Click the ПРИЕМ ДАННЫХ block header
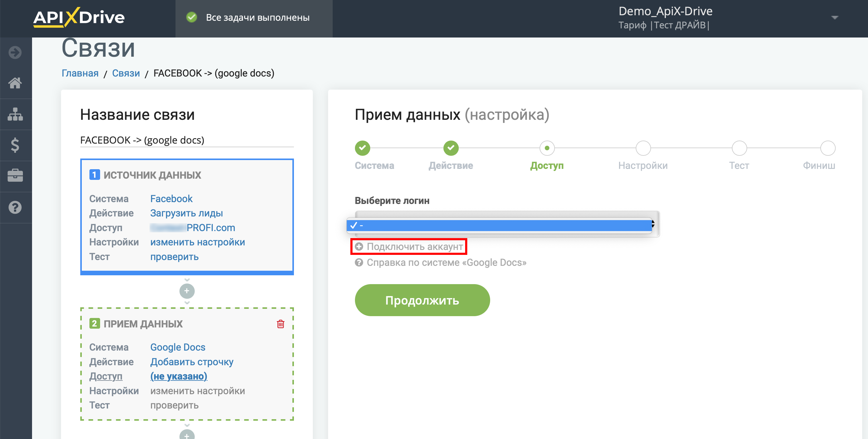 click(143, 324)
